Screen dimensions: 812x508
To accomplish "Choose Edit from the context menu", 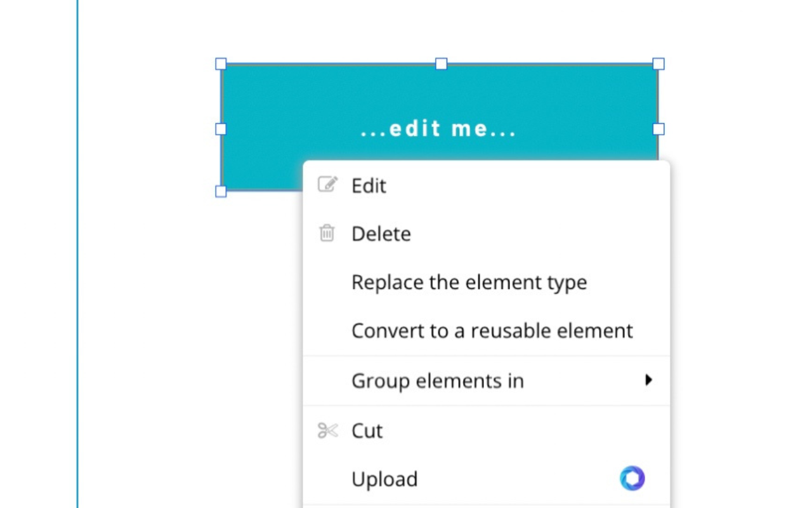I will [x=369, y=185].
